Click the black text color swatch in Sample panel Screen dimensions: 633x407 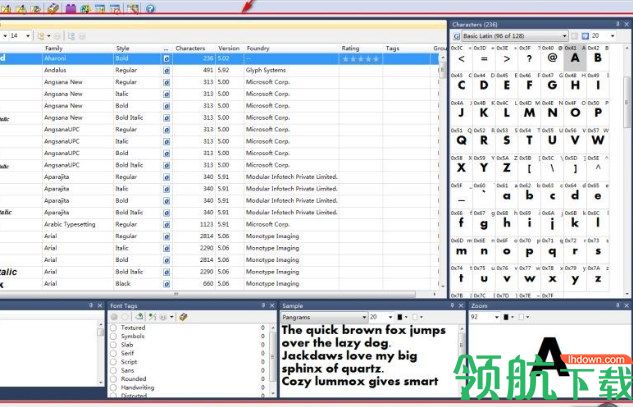pyautogui.click(x=400, y=317)
